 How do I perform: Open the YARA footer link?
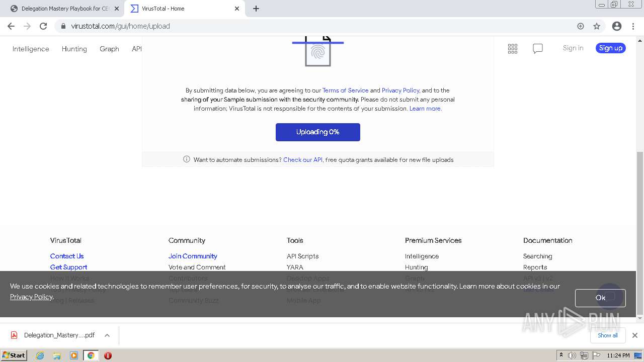[x=295, y=267]
